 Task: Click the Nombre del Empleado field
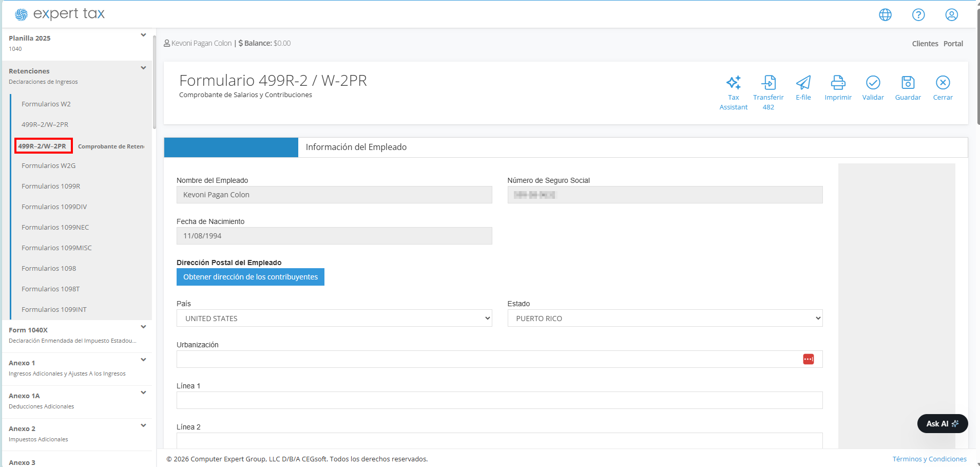tap(334, 195)
